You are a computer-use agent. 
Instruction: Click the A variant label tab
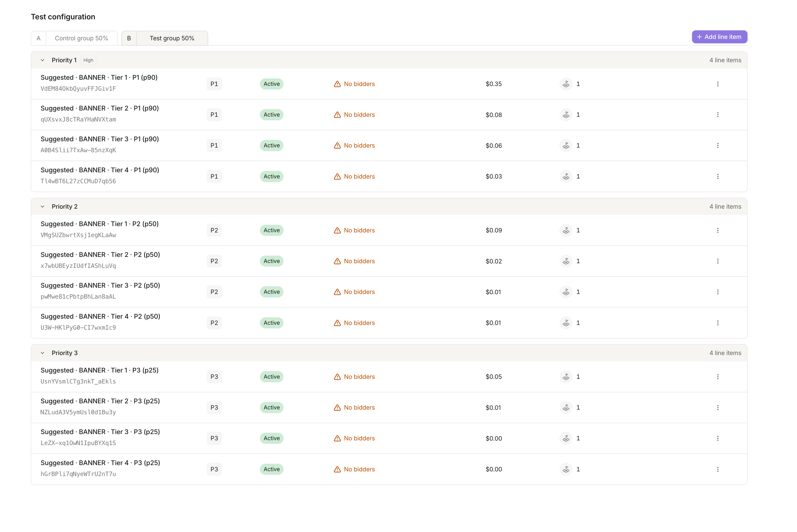click(38, 38)
